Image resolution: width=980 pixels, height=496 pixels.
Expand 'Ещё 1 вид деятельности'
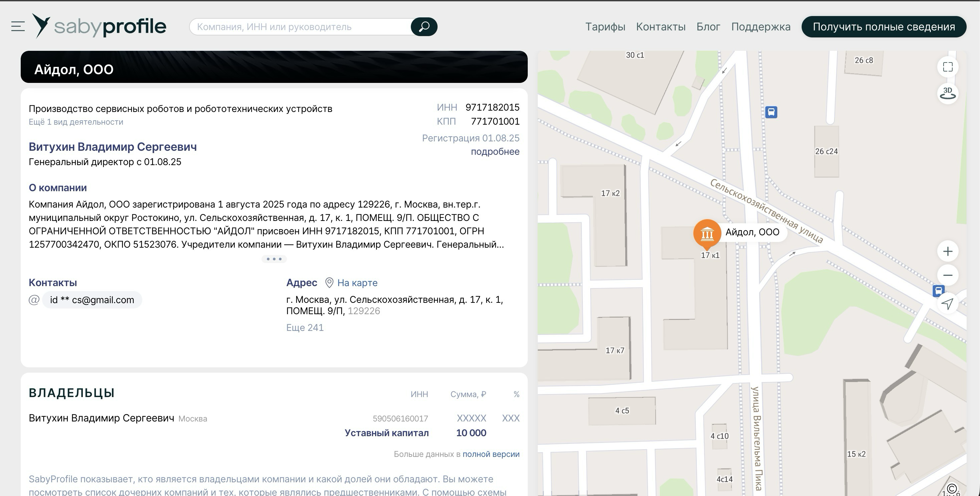pos(76,122)
